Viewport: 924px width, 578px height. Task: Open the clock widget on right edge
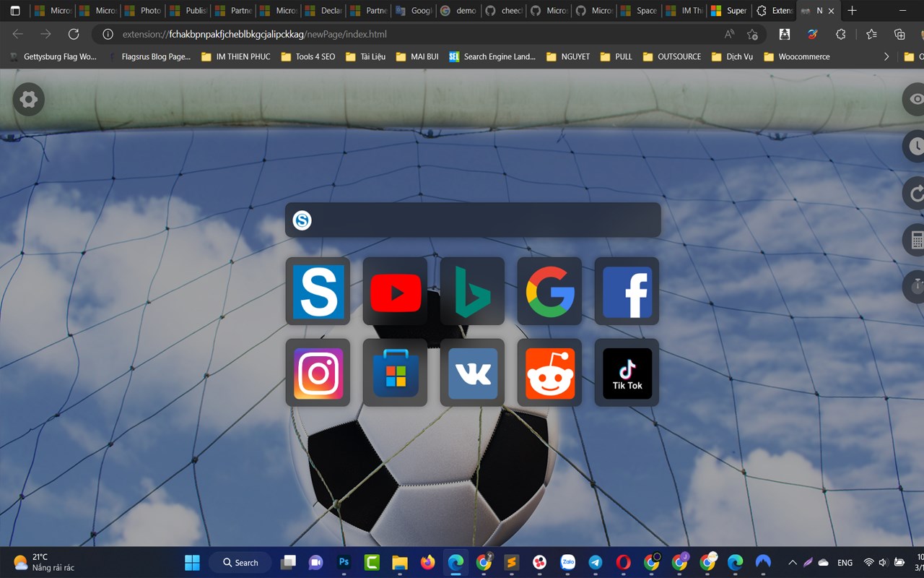(915, 146)
